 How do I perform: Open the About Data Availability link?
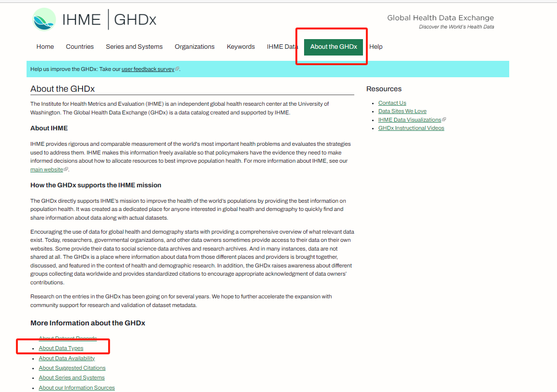pyautogui.click(x=67, y=358)
